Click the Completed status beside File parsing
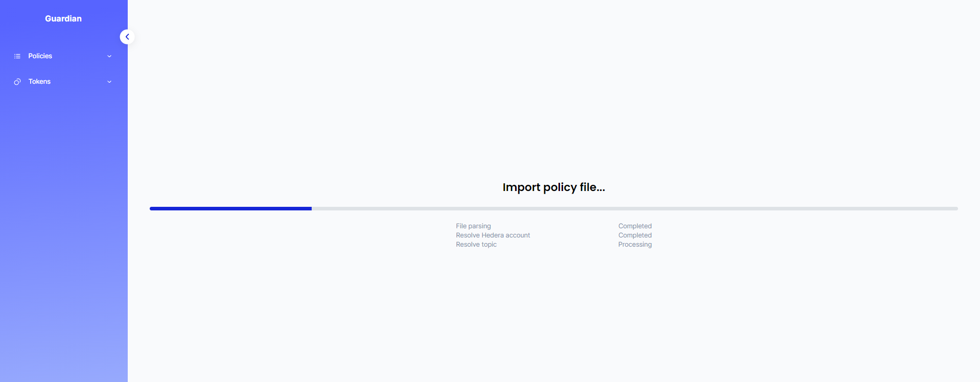 point(635,226)
